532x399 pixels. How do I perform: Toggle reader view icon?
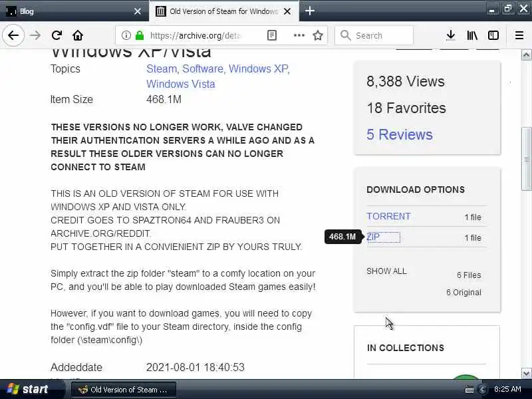272,35
